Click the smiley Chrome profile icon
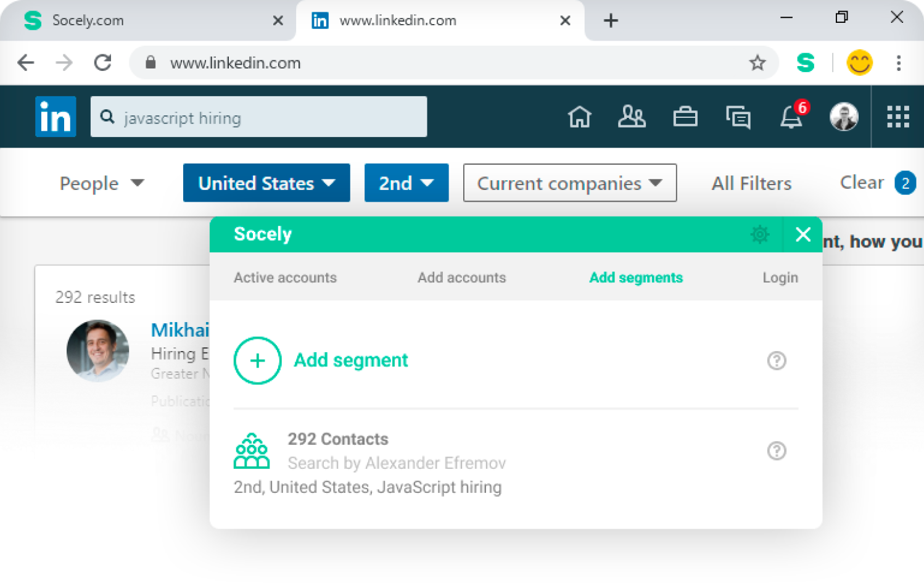The height and width of the screenshot is (583, 924). pos(859,62)
